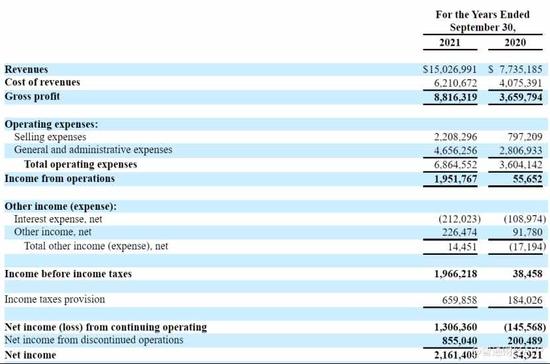The height and width of the screenshot is (364, 550).
Task: Select the 'Other income, net' label
Action: click(x=53, y=232)
